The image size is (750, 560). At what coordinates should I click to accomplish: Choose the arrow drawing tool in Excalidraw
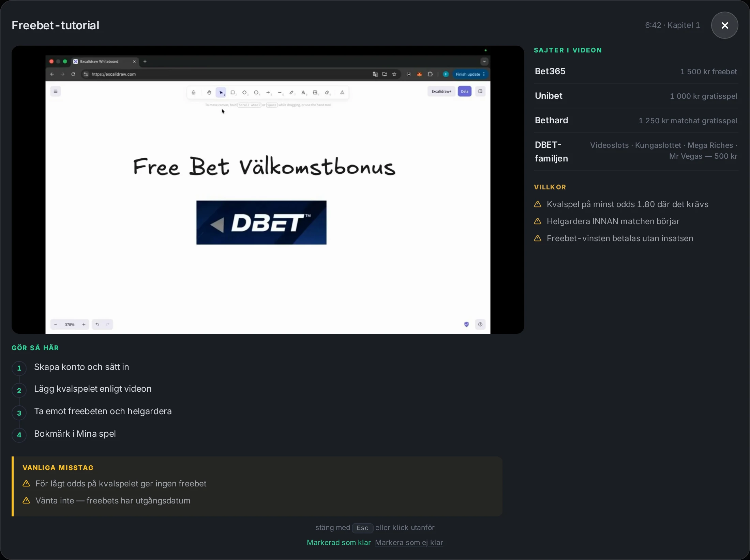(268, 92)
